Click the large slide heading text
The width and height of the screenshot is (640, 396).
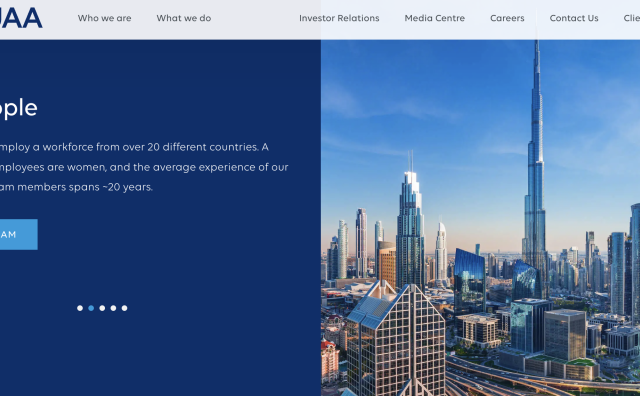tap(18, 108)
